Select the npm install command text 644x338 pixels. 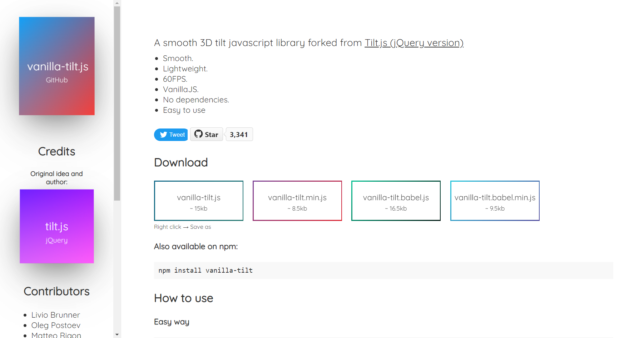(x=205, y=270)
